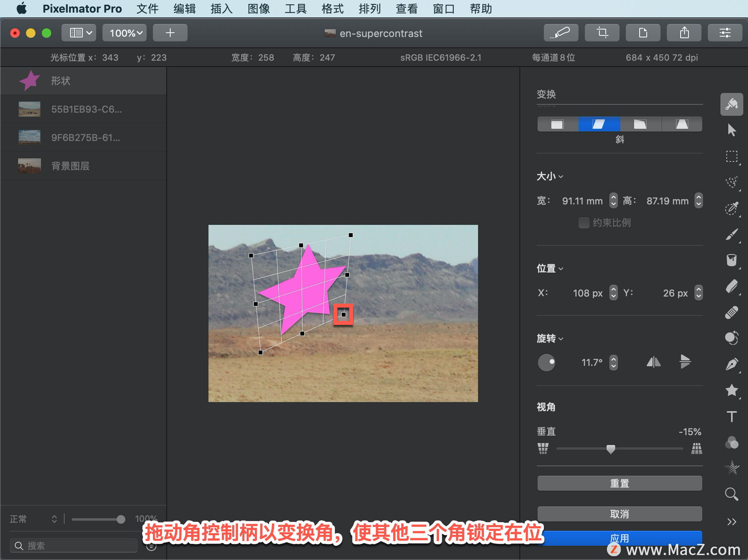Add new layer with plus button
Viewport: 748px width, 560px height.
pos(170,33)
